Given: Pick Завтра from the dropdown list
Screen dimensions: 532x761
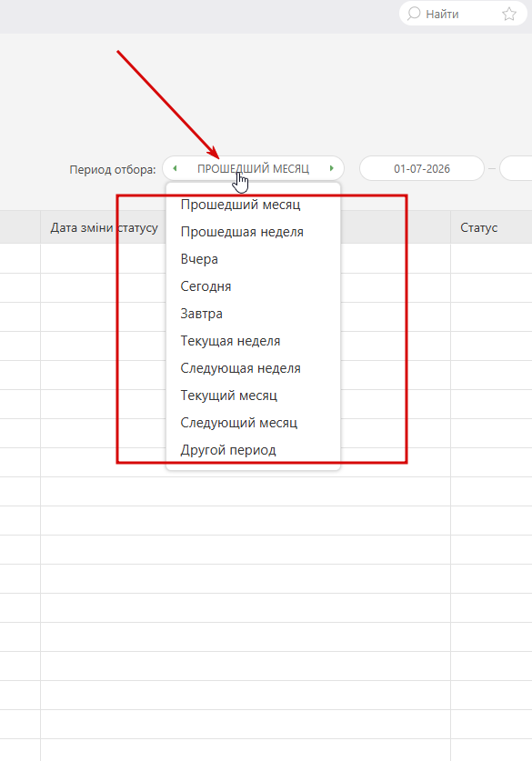Looking at the screenshot, I should (202, 314).
